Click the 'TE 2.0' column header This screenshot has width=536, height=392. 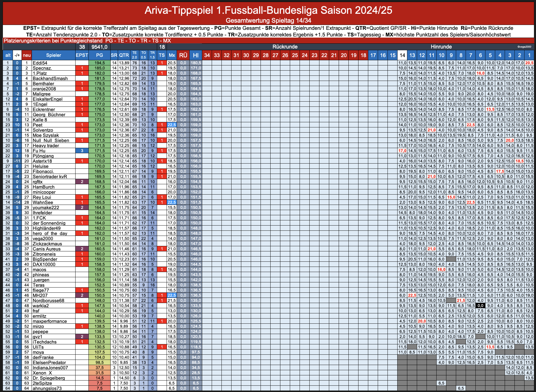[134, 55]
